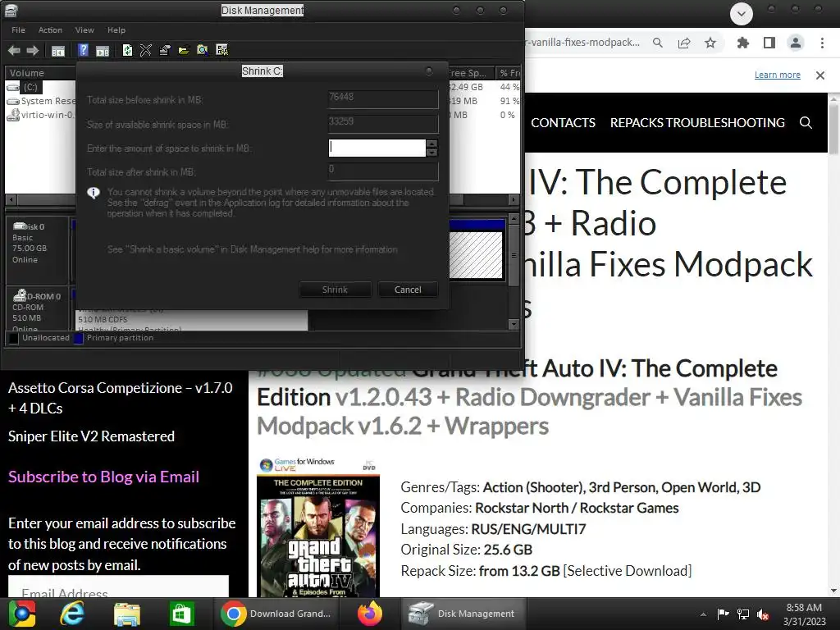This screenshot has width=840, height=630.
Task: Click the Delete X toolbar icon
Action: [x=146, y=50]
